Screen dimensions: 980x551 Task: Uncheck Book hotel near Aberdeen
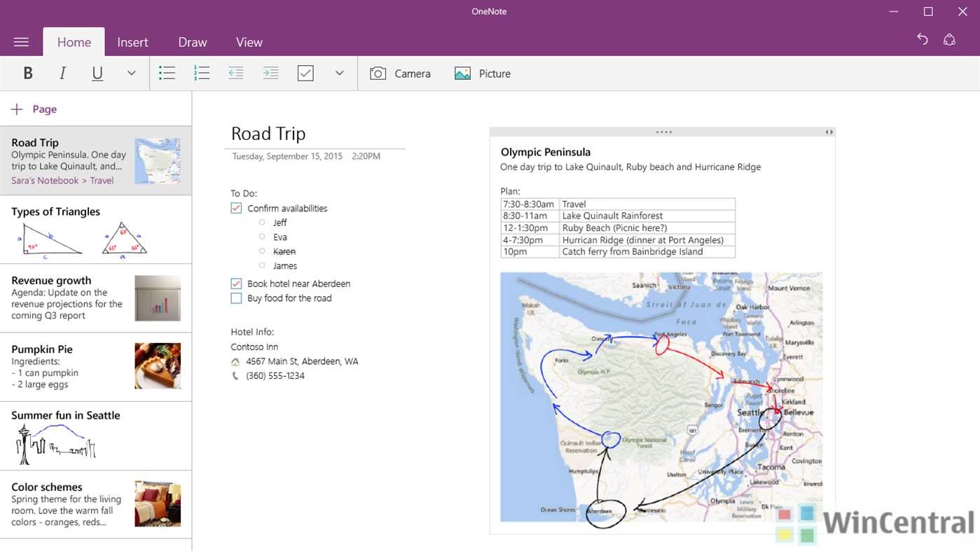pyautogui.click(x=236, y=284)
